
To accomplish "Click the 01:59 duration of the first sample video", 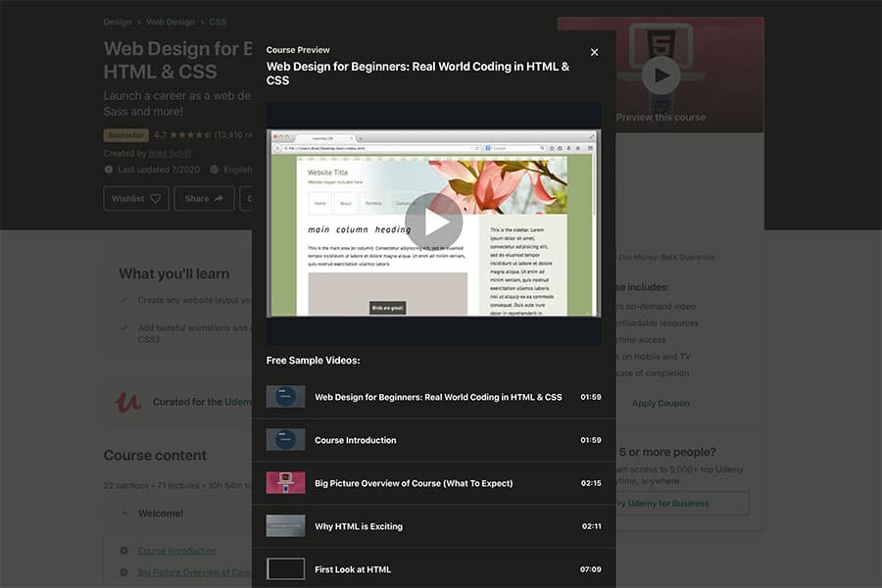I will pyautogui.click(x=591, y=397).
